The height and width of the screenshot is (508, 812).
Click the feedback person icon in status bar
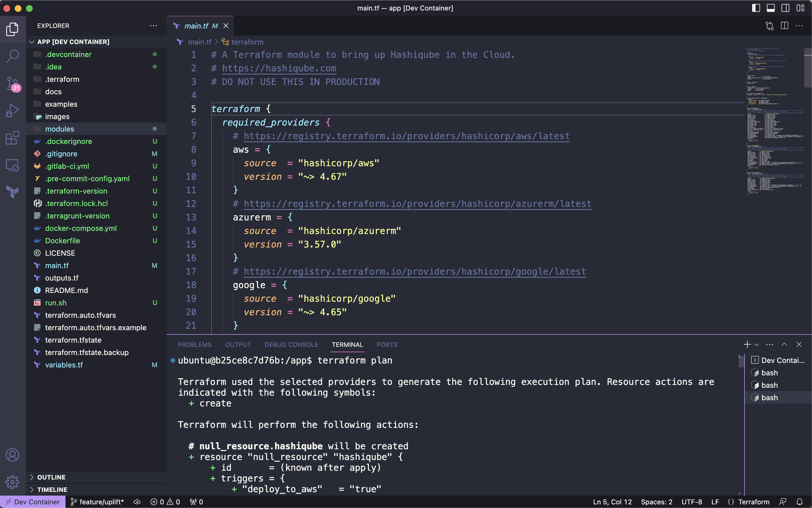click(783, 502)
